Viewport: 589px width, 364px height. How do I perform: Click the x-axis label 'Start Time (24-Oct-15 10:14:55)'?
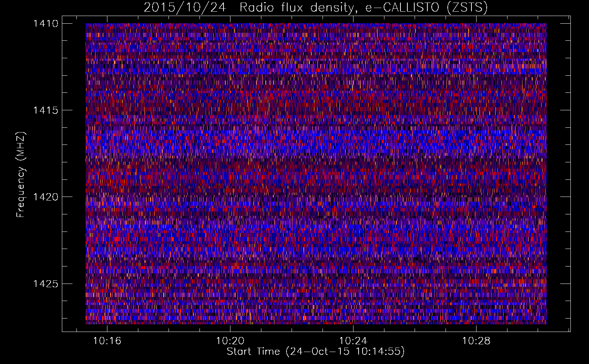[316, 352]
